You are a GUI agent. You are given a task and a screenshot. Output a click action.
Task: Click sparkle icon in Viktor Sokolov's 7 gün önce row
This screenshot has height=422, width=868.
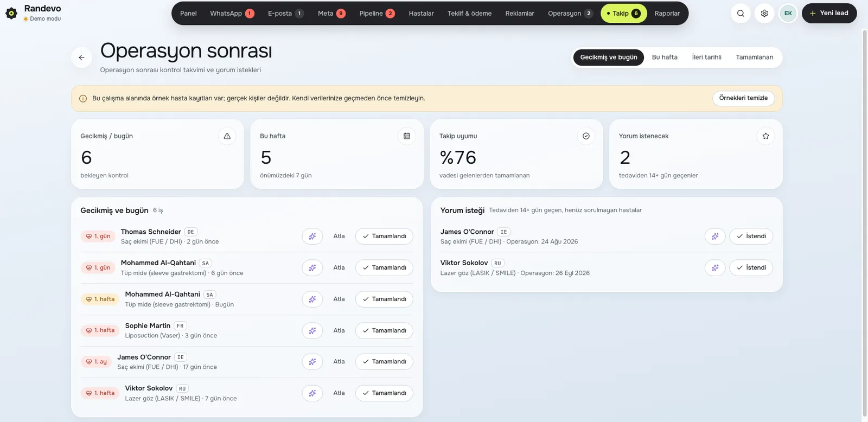[312, 393]
